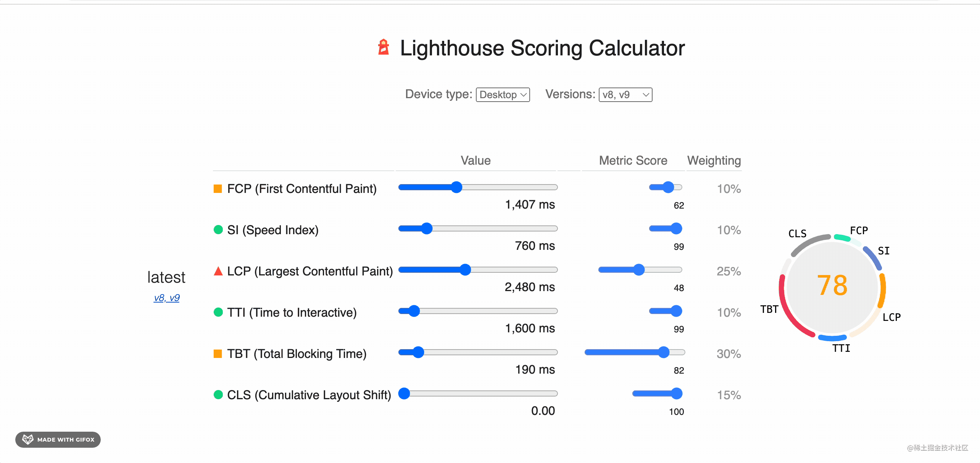Click the Speed Index value slider handle
The height and width of the screenshot is (463, 980).
pyautogui.click(x=427, y=228)
